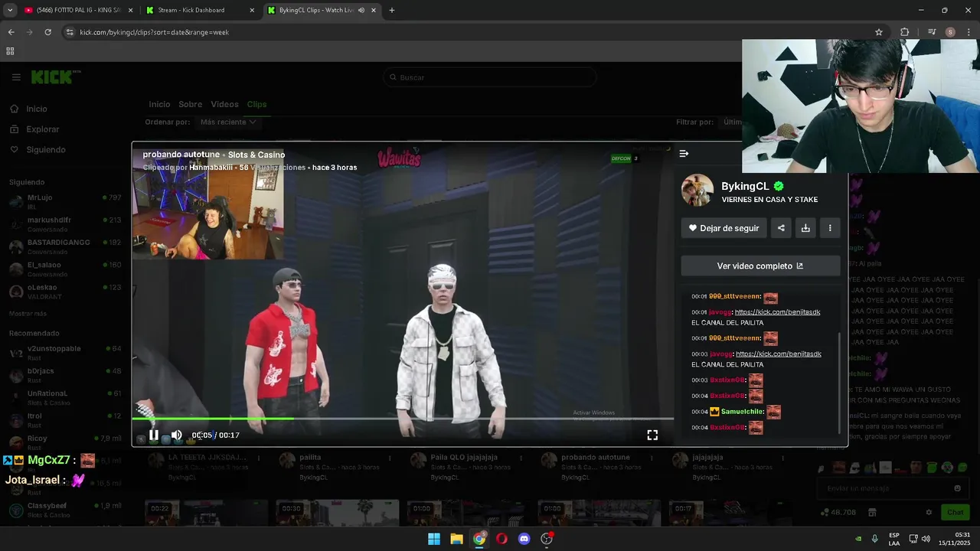This screenshot has width=980, height=551.
Task: Reload the page in Chrome
Action: click(47, 32)
